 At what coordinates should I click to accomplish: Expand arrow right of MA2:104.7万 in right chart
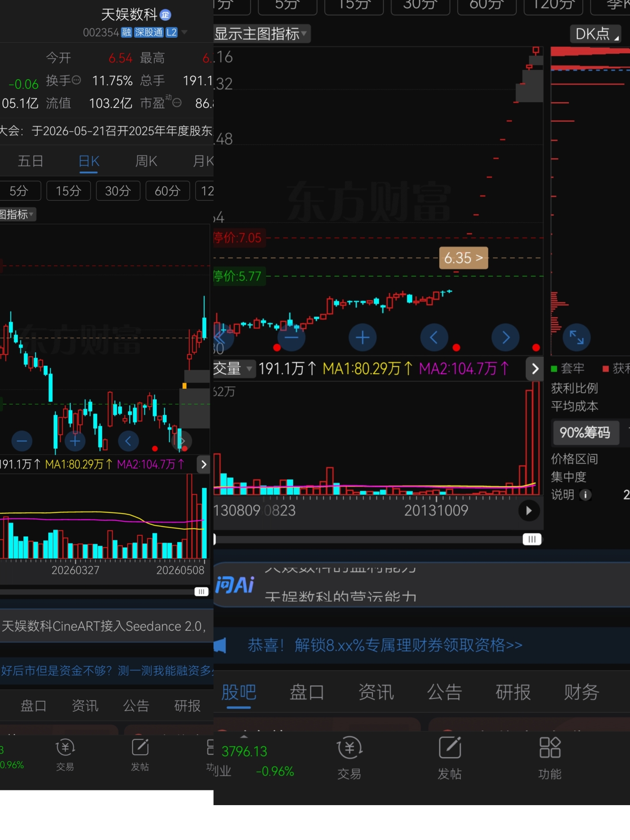(x=535, y=369)
